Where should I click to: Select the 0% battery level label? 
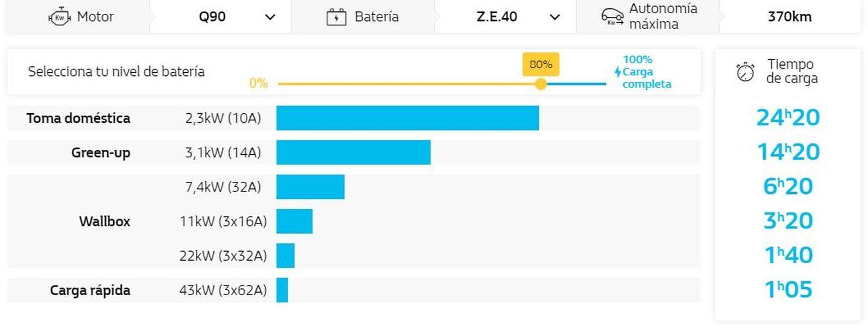(259, 83)
